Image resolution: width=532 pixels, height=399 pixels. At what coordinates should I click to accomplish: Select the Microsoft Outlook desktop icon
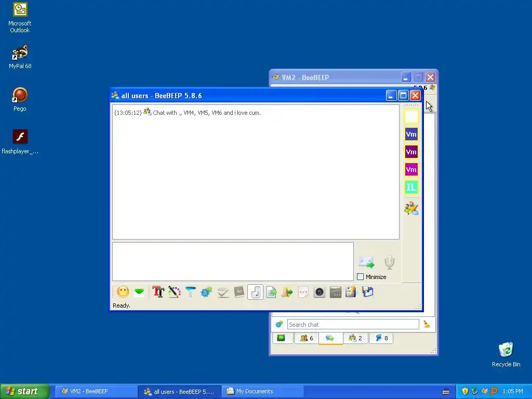point(20,18)
